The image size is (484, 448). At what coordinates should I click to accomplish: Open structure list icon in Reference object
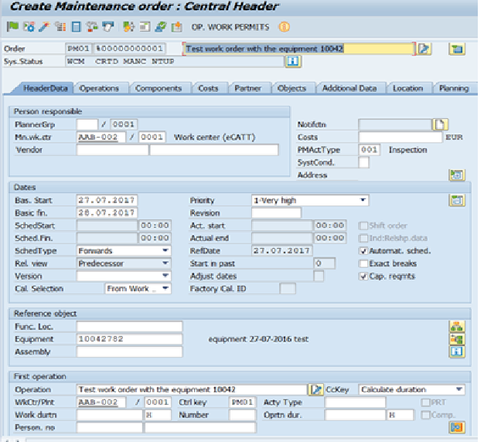tap(456, 326)
